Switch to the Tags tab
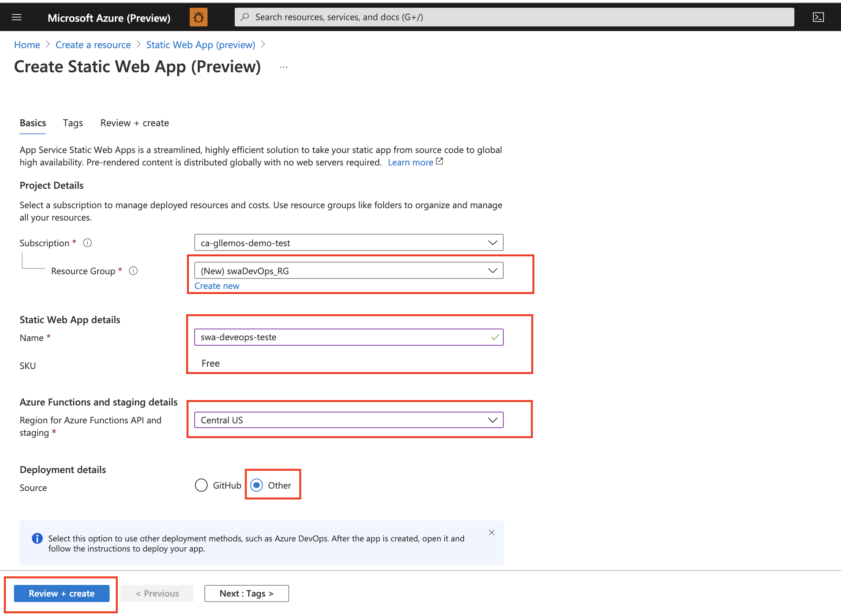The image size is (841, 616). coord(73,123)
